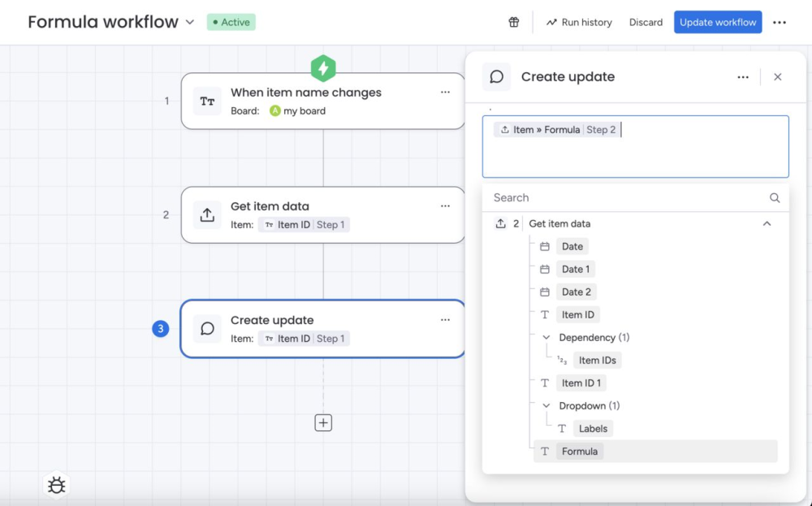This screenshot has width=812, height=506.
Task: Collapse the Dependency group
Action: pos(546,338)
